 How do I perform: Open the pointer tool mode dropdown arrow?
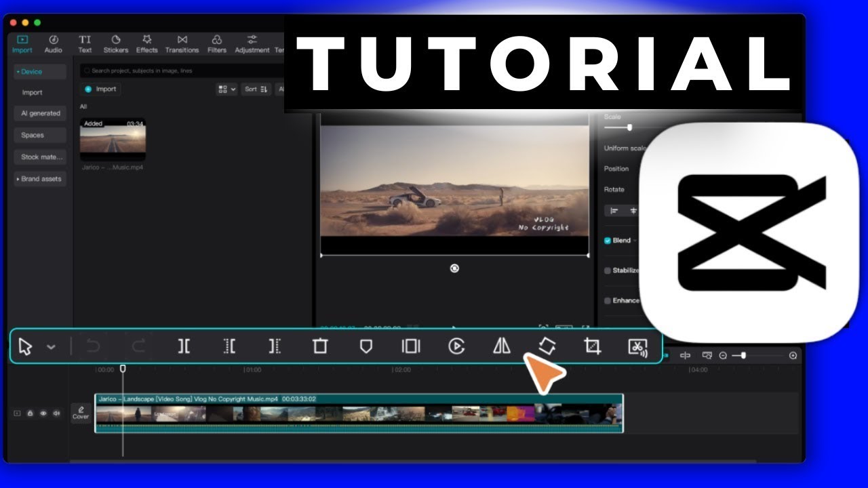pyautogui.click(x=51, y=347)
